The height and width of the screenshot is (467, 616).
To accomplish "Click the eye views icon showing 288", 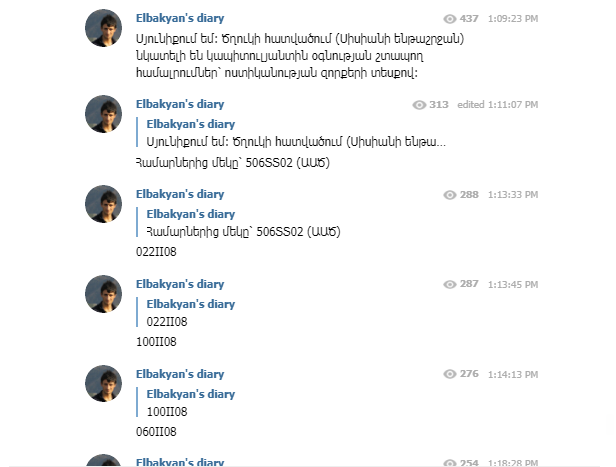I will (x=450, y=195).
